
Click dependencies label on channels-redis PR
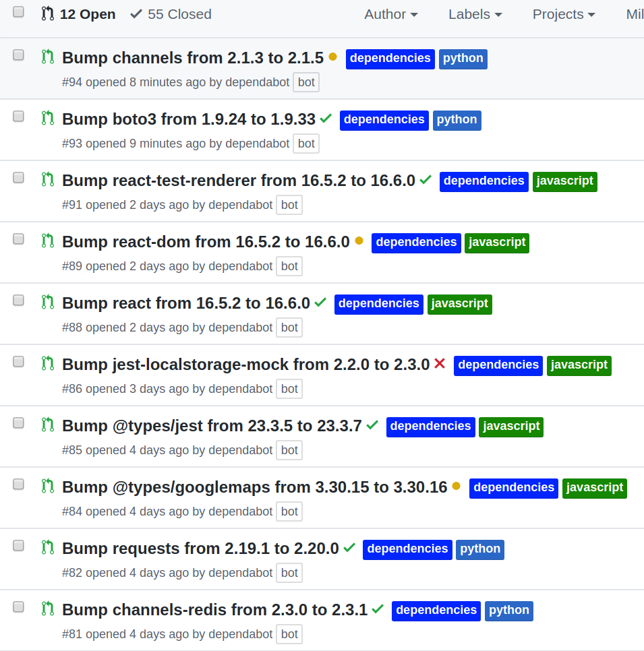tap(436, 611)
